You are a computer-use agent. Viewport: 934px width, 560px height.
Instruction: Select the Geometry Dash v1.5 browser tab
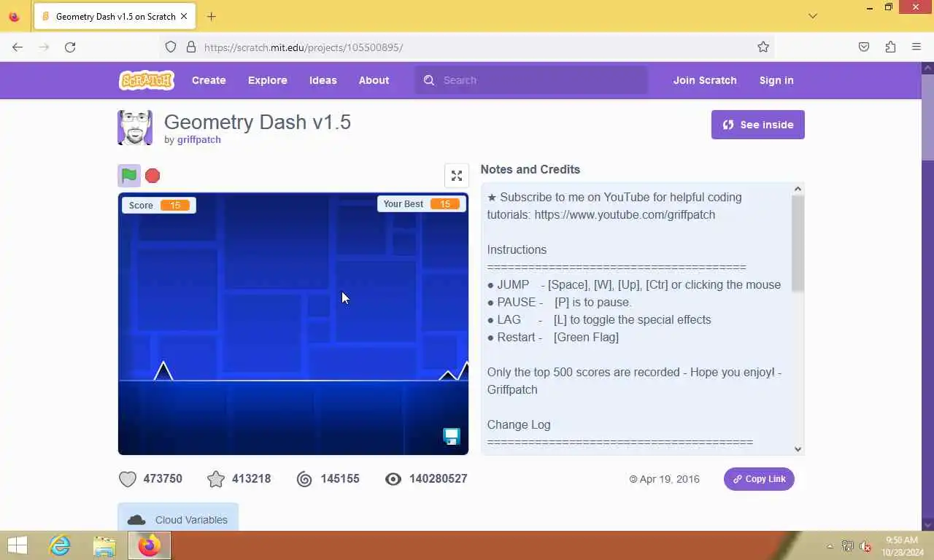click(115, 16)
